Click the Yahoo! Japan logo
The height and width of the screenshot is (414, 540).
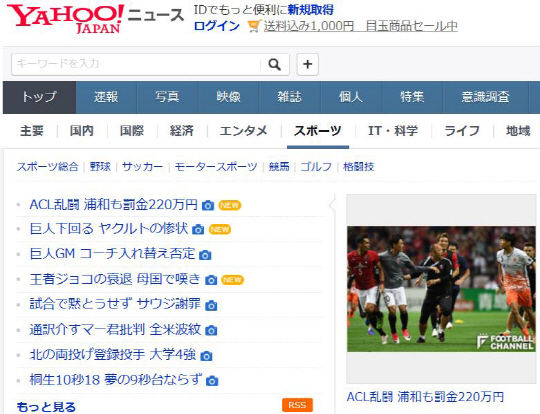tap(65, 19)
